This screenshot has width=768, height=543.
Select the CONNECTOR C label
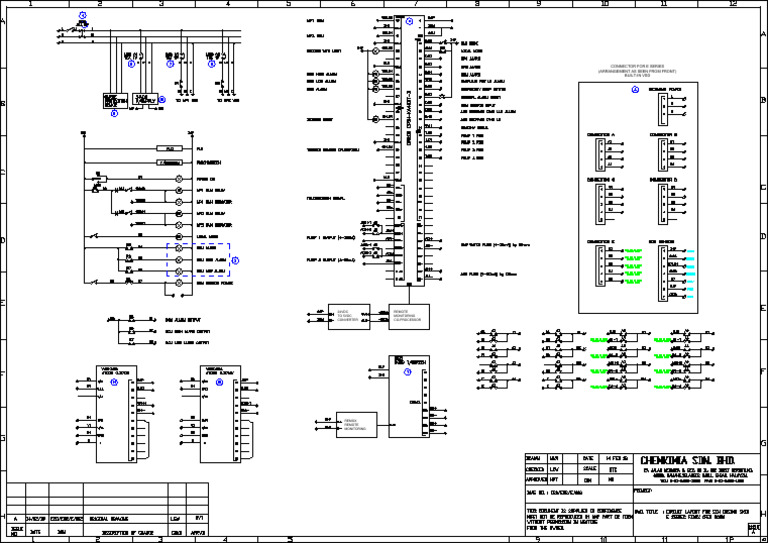[600, 180]
